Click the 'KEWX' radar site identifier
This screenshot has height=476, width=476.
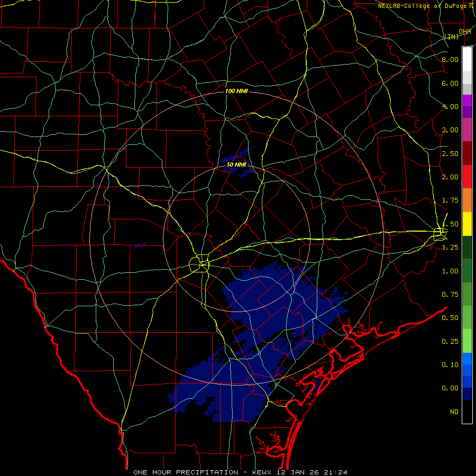tap(262, 472)
